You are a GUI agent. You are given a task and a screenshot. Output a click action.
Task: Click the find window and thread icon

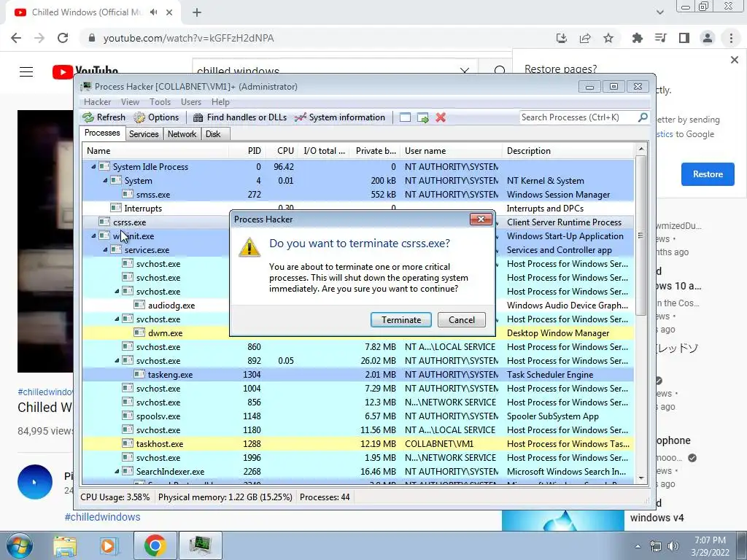click(422, 117)
